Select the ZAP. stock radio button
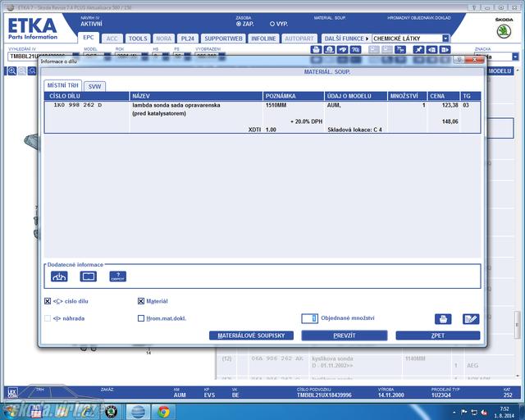The image size is (525, 420). (x=239, y=24)
